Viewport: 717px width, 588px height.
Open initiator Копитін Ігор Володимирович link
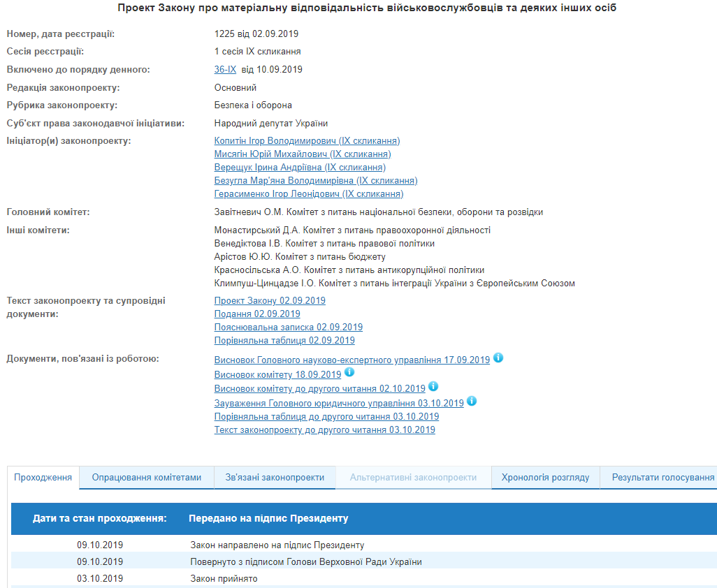[307, 141]
